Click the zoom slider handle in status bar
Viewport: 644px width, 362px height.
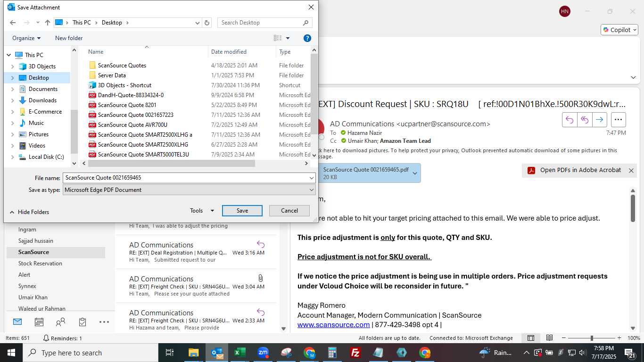592,338
